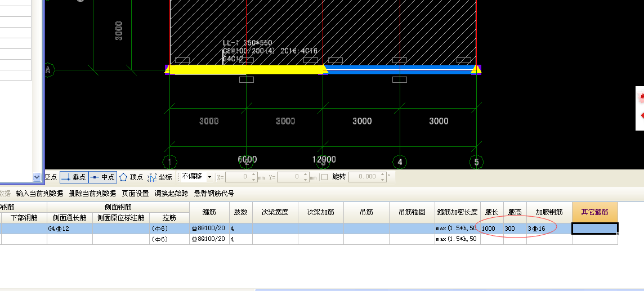This screenshot has width=644, height=291.
Task: Click second row max(1.5*h,50 cell
Action: point(457,239)
